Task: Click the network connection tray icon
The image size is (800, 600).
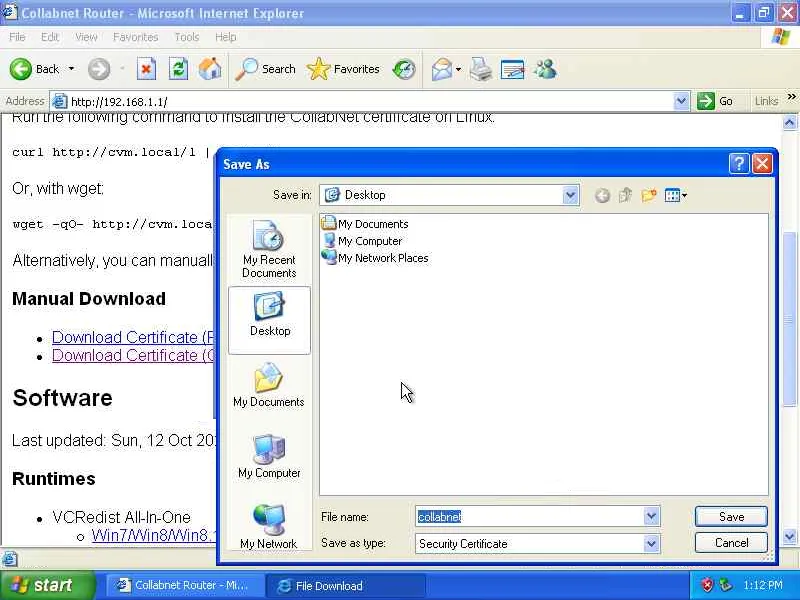Action: (x=725, y=585)
